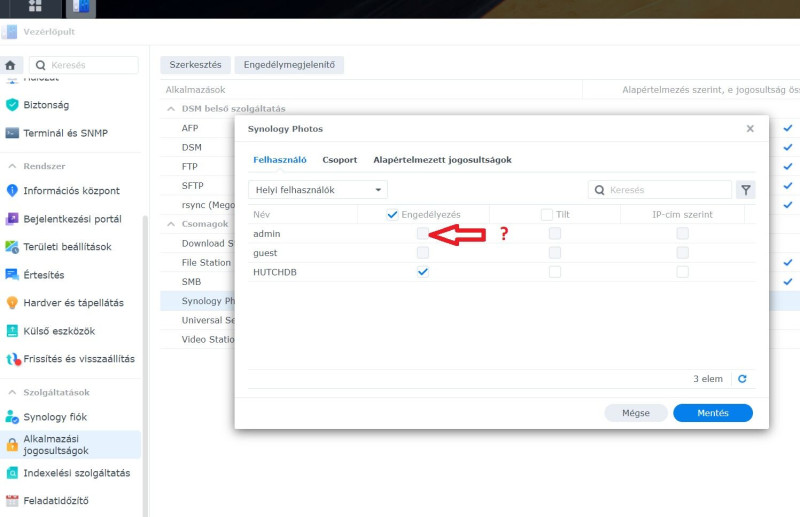Toggle Engedélyezés header checkbox

coord(392,214)
